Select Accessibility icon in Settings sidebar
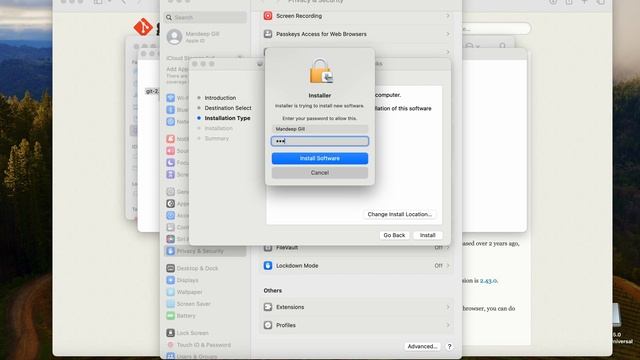Screen dimensions: 640x360 coord(171,215)
